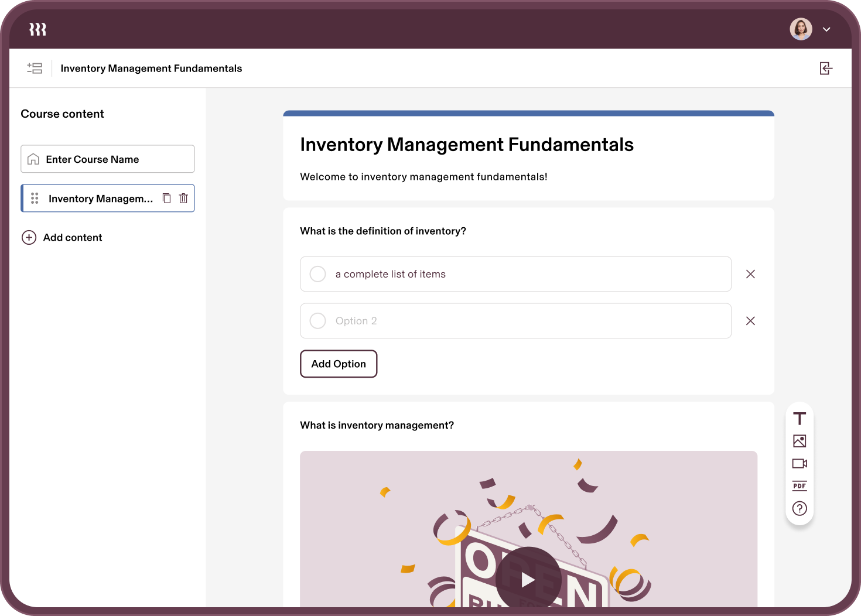Click the Course content heading
Viewport: 861px width, 616px height.
point(62,114)
